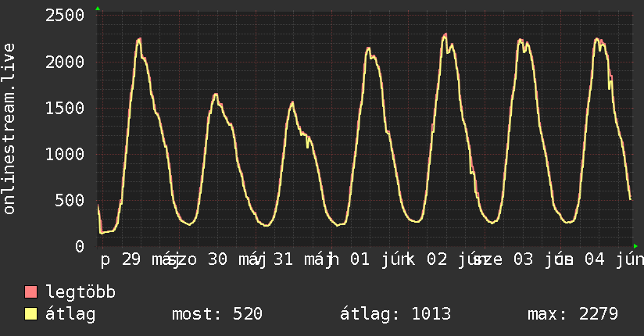Click the 1000 y-axis label
This screenshot has width=644, height=336.
pyautogui.click(x=65, y=155)
